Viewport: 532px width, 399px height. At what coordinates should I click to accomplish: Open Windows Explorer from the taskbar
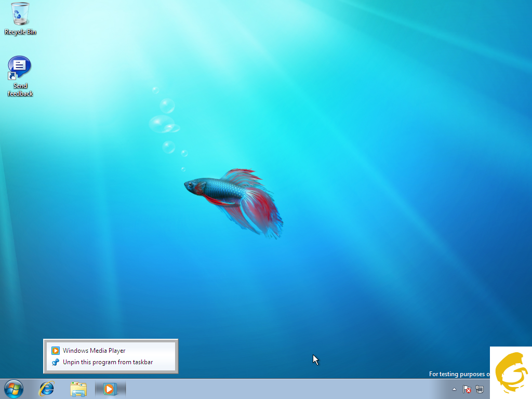pyautogui.click(x=78, y=389)
